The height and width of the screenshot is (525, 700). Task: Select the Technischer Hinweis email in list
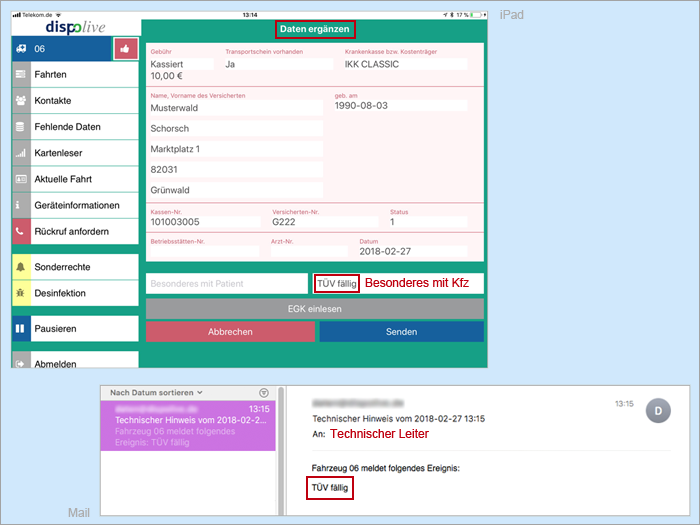pyautogui.click(x=189, y=428)
